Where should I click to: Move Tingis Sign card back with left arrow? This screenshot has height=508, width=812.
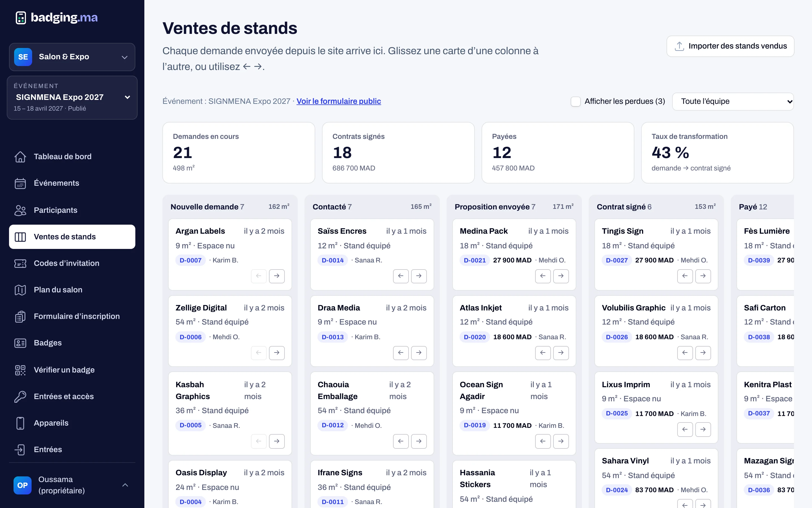(x=685, y=276)
